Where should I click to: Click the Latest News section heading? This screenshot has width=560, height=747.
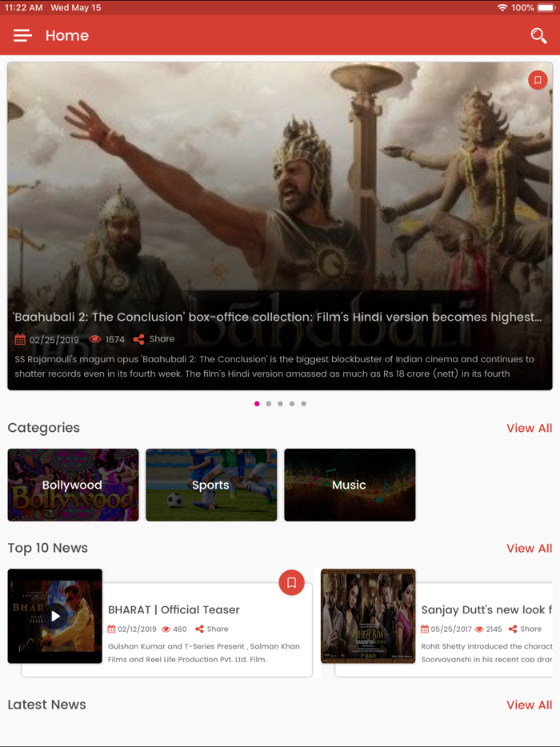(x=46, y=705)
